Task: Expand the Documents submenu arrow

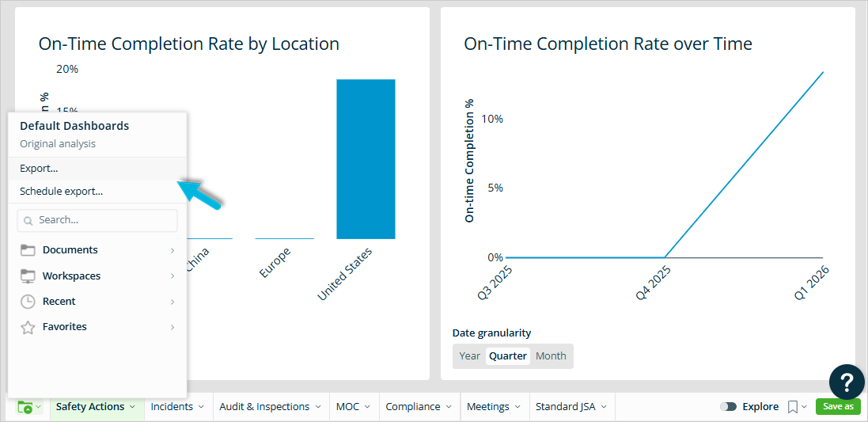Action: click(x=172, y=250)
